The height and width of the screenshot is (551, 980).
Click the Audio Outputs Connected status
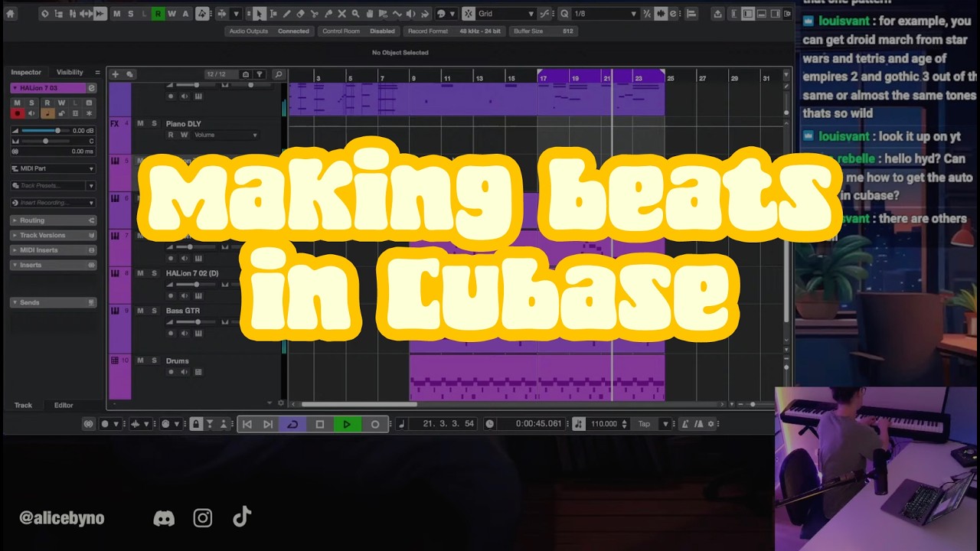coord(269,31)
